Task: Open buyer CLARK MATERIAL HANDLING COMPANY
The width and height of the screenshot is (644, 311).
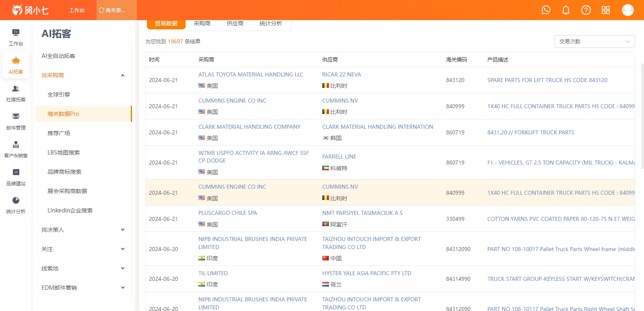Action: coord(249,127)
